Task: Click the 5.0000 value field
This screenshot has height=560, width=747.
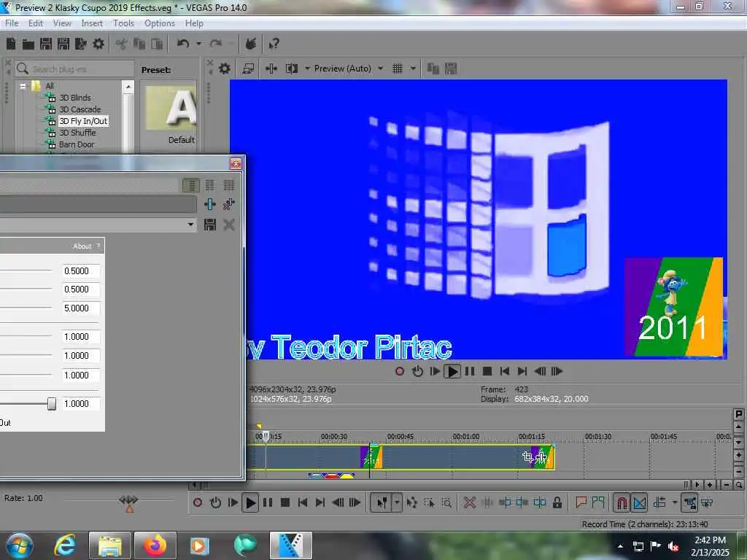Action: (x=81, y=308)
